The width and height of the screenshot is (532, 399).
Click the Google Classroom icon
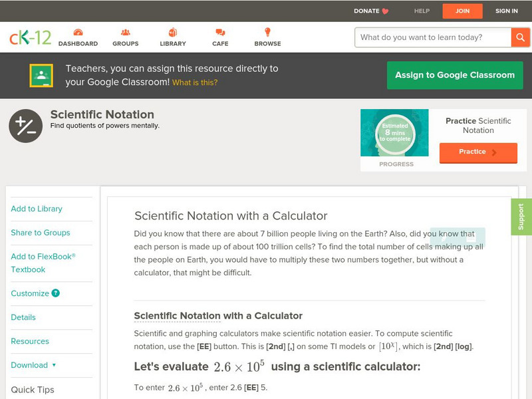point(41,76)
